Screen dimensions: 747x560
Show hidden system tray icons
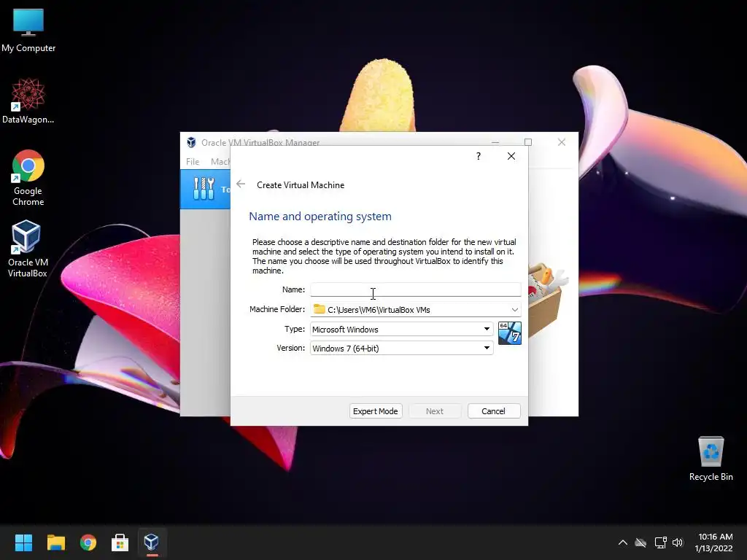click(623, 542)
